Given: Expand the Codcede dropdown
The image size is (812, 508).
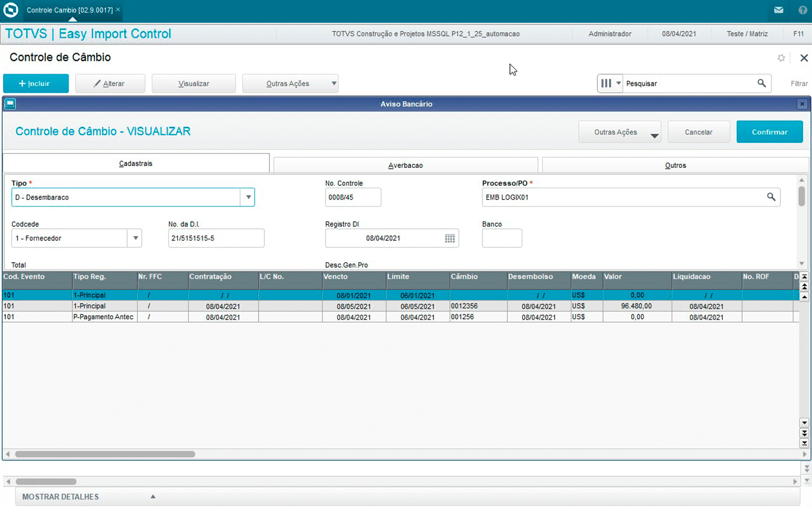Looking at the screenshot, I should point(136,238).
